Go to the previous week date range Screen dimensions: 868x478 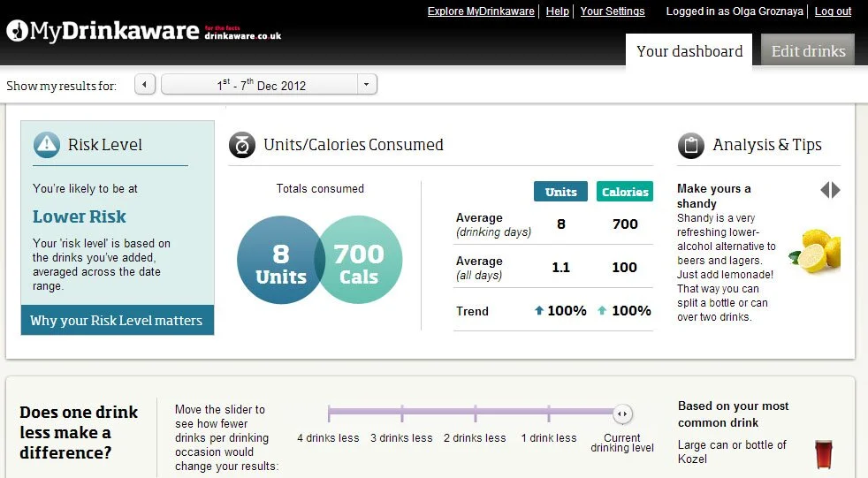(x=144, y=85)
